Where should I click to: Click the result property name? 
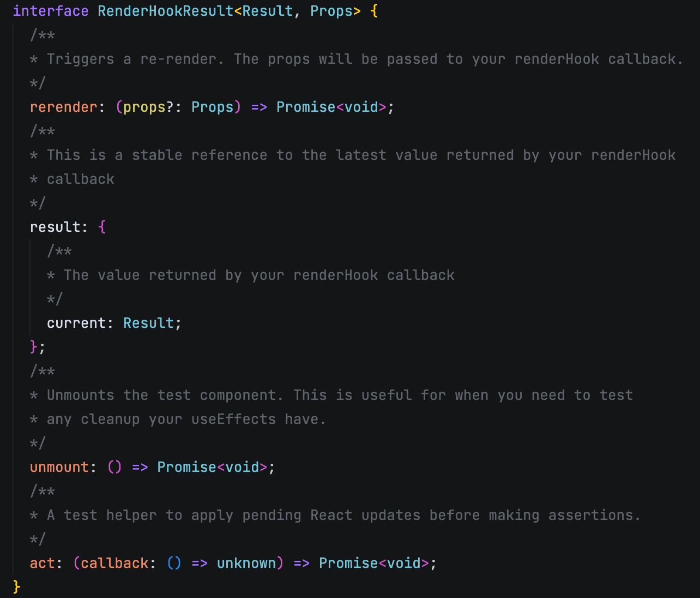coord(56,226)
